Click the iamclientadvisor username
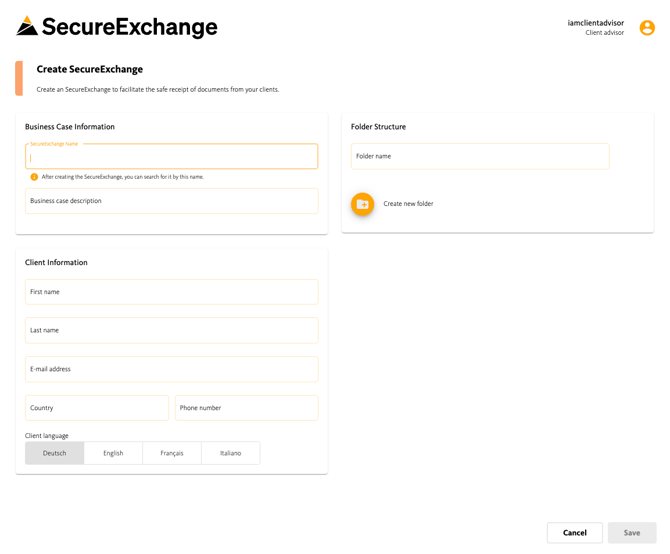The image size is (670, 554). 596,23
